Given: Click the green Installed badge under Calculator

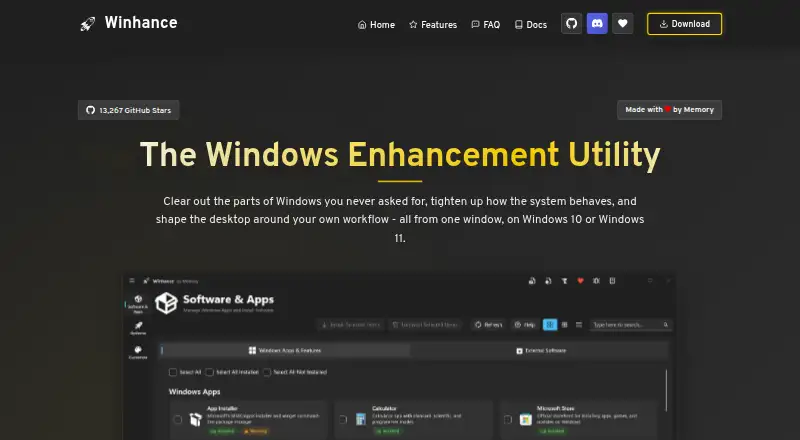Looking at the screenshot, I should click(387, 431).
